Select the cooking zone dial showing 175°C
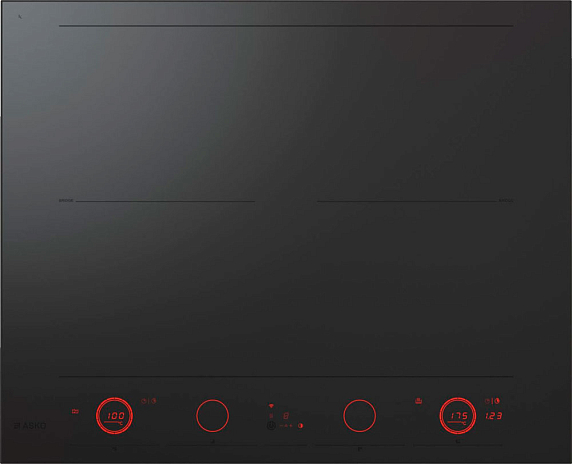572x464 pixels. tap(458, 416)
